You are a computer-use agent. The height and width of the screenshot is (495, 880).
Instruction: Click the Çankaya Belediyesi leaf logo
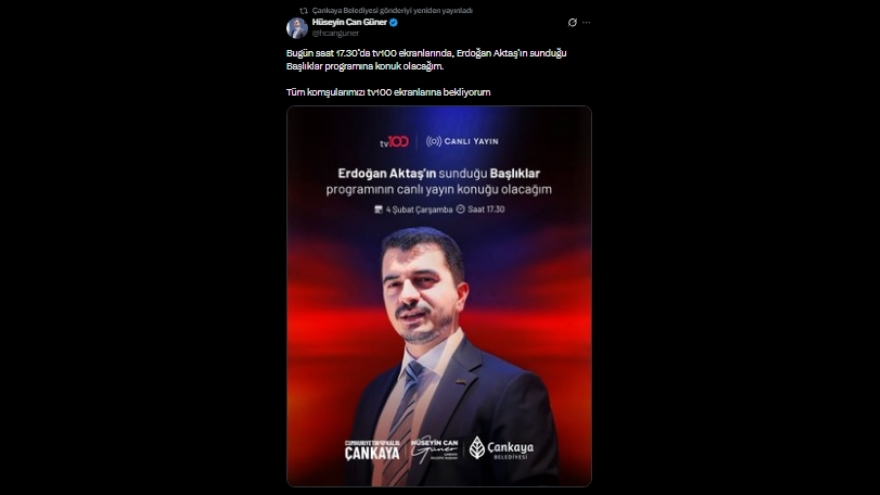coord(476,447)
